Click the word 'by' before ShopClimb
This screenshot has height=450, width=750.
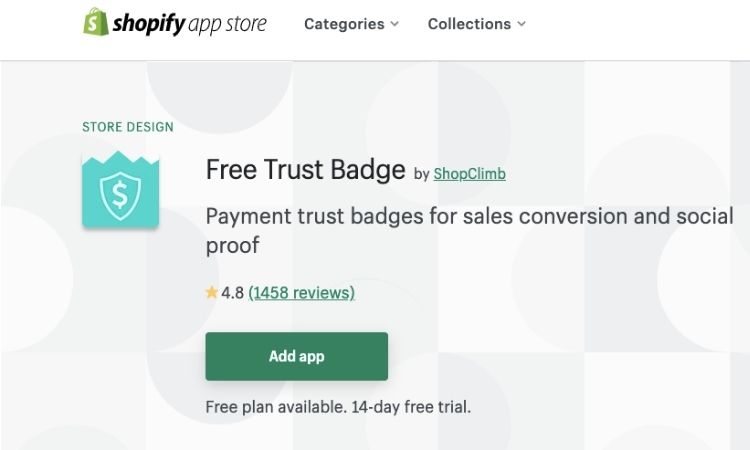click(421, 174)
